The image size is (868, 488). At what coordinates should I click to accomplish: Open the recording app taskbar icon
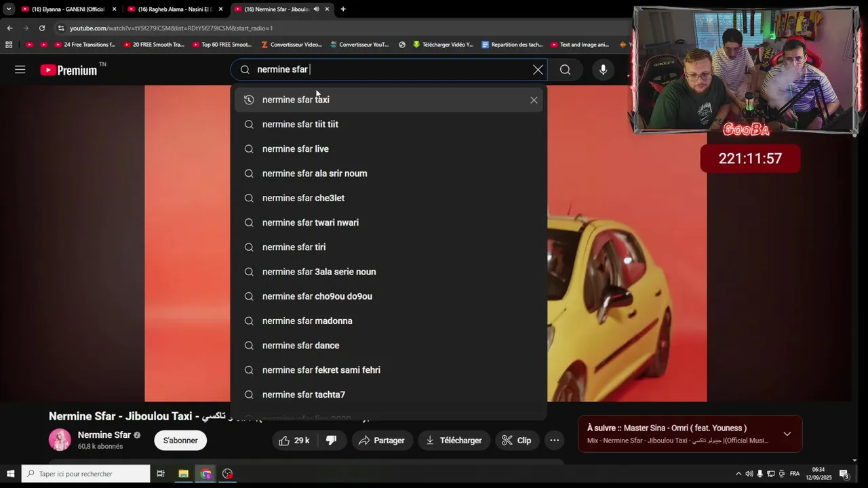point(228,474)
